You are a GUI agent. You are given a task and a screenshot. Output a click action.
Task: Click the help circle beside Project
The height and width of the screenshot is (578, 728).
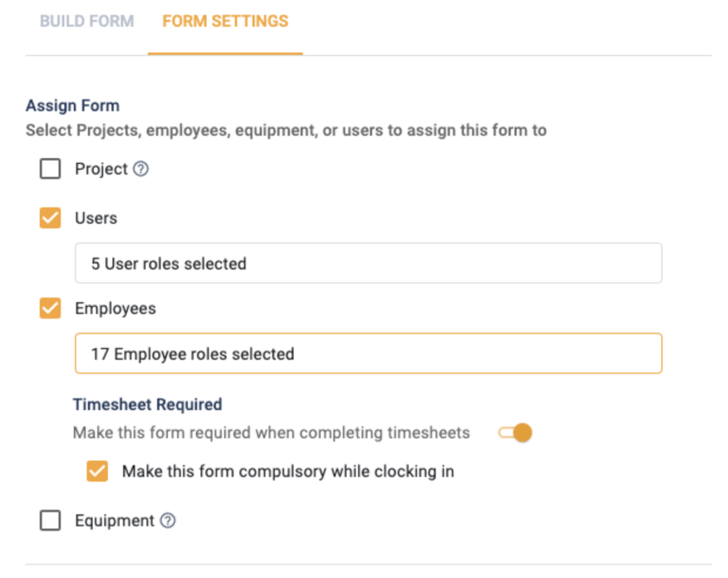140,169
